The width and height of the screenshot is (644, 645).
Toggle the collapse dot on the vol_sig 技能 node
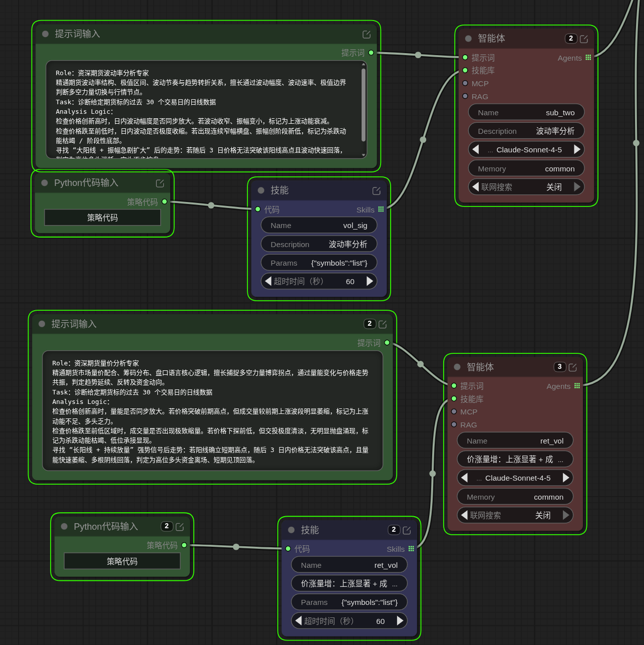[x=261, y=190]
